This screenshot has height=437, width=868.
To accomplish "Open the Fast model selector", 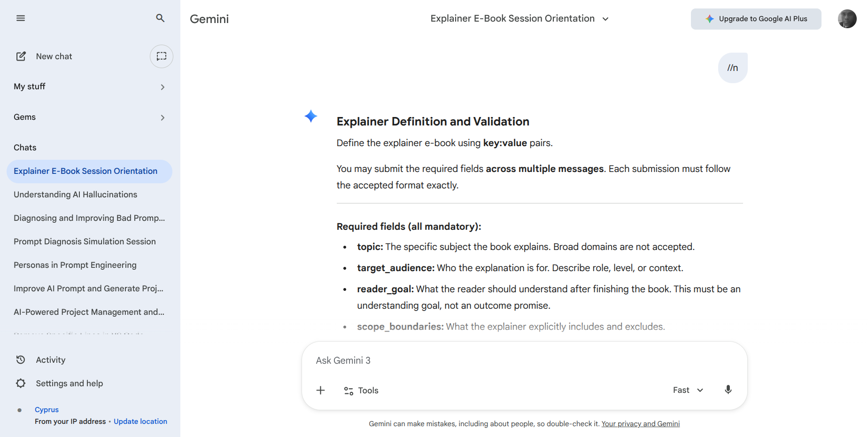I will (687, 390).
